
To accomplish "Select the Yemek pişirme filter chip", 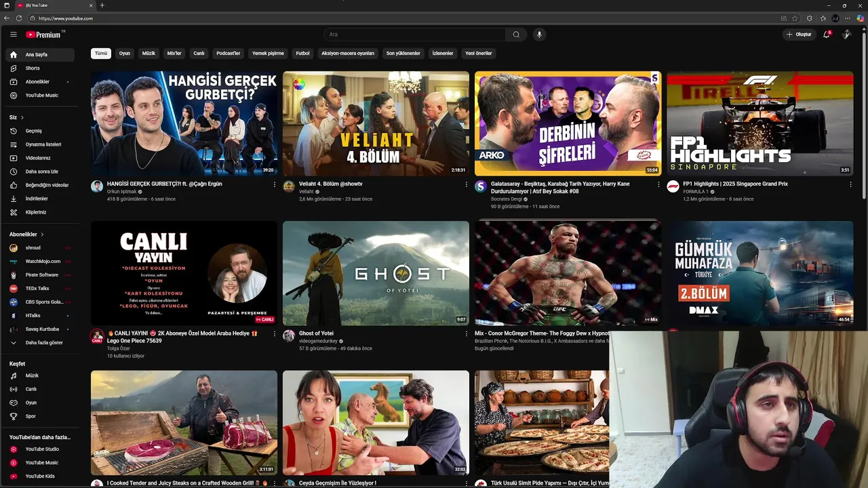I will pyautogui.click(x=268, y=54).
